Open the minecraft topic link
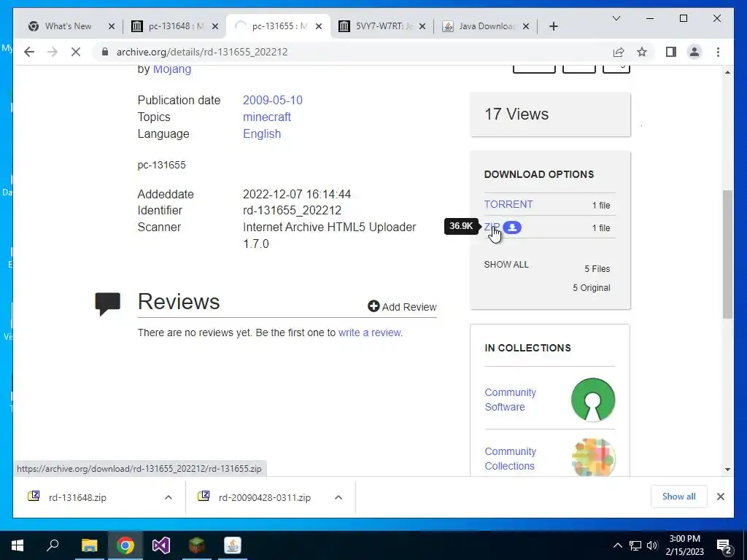747x560 pixels. (267, 117)
